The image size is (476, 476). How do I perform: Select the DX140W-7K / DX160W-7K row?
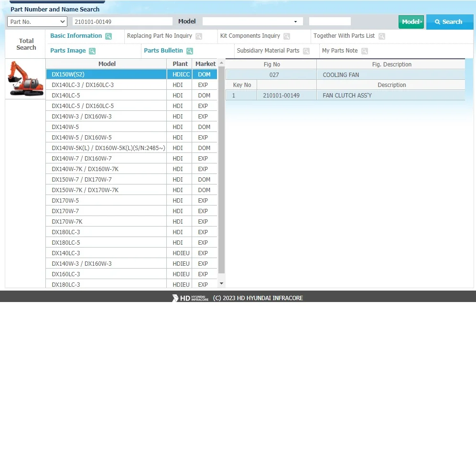(131, 169)
